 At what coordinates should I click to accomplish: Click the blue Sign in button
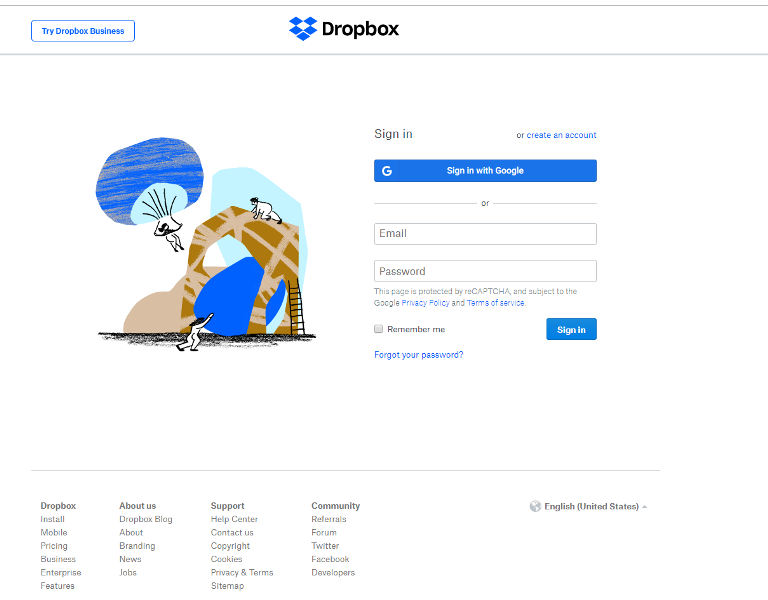pos(571,329)
